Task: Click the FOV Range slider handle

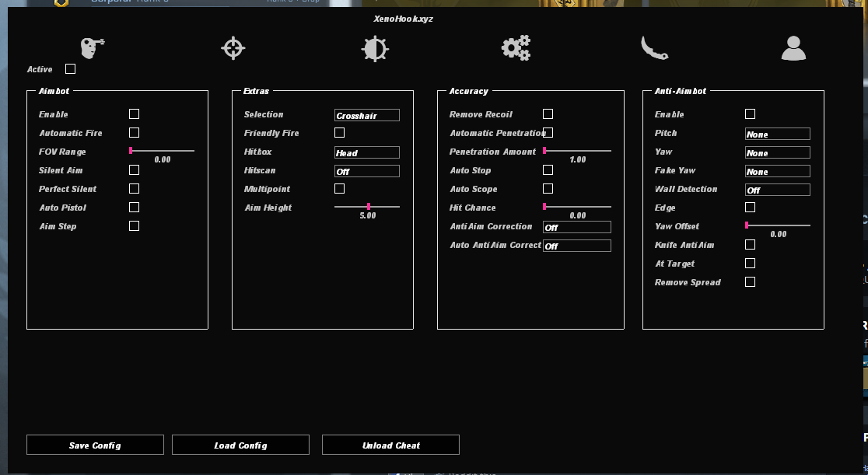Action: (131, 151)
